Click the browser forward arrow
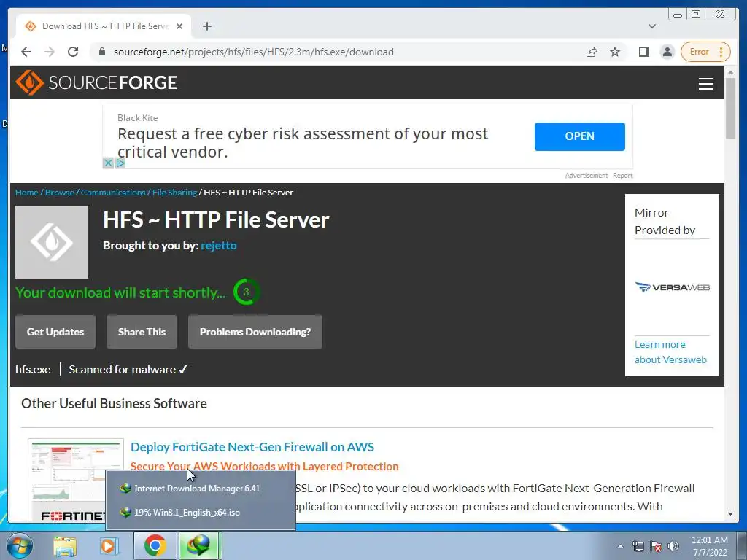747x560 pixels. coord(50,52)
